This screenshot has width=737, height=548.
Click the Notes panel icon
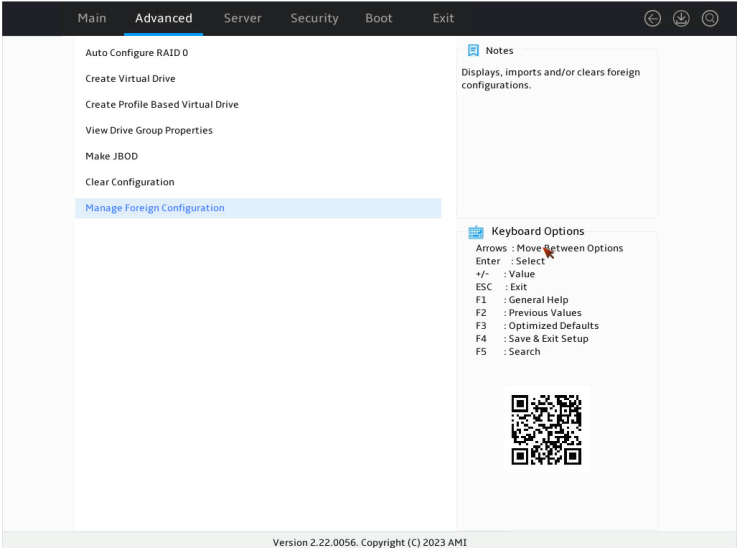pos(473,50)
